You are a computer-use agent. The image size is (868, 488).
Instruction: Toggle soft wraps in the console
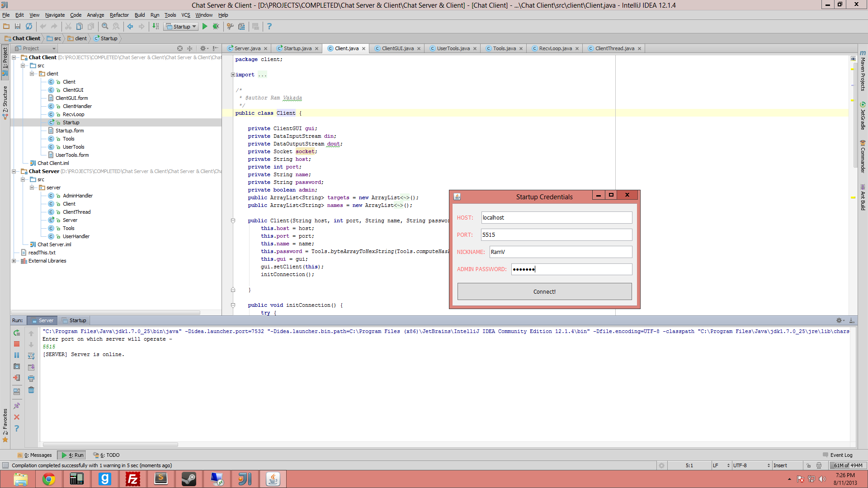pos(31,356)
